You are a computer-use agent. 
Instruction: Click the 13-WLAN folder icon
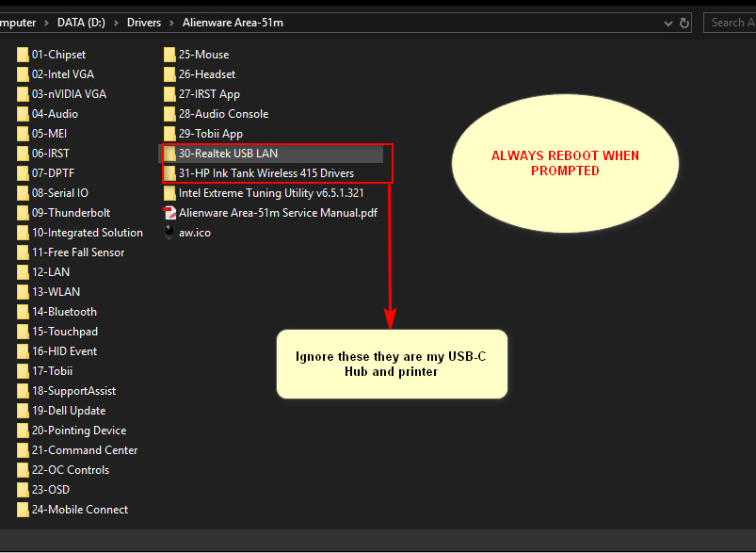(x=23, y=292)
